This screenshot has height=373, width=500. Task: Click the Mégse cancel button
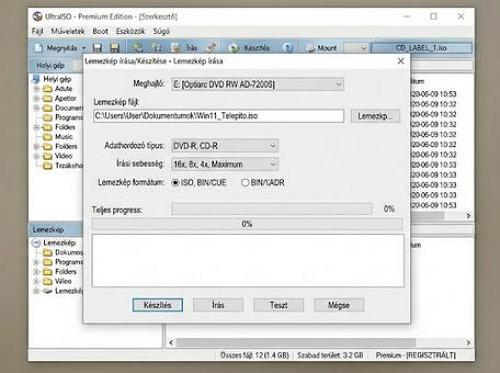point(339,305)
